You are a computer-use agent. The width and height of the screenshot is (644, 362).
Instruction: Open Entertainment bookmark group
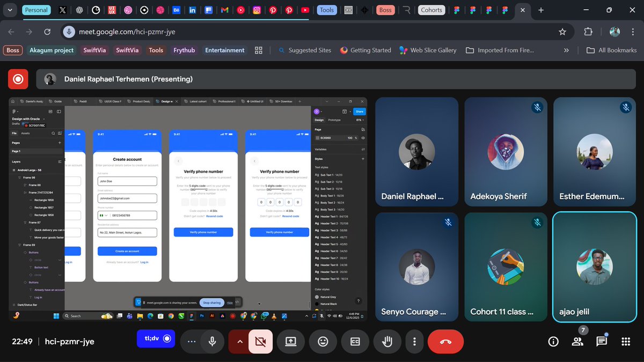pos(225,50)
